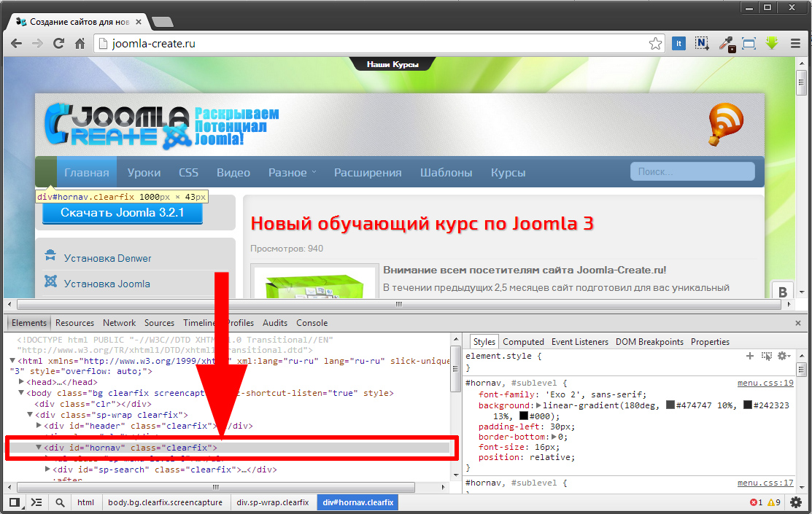Screen dimensions: 812x514
Task: Open the Chrome hamburger menu
Action: (795, 44)
